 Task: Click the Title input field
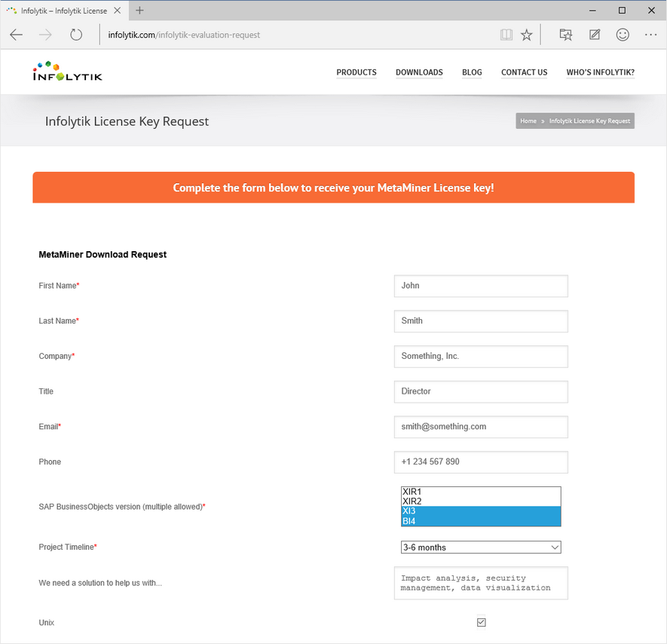[x=481, y=392]
